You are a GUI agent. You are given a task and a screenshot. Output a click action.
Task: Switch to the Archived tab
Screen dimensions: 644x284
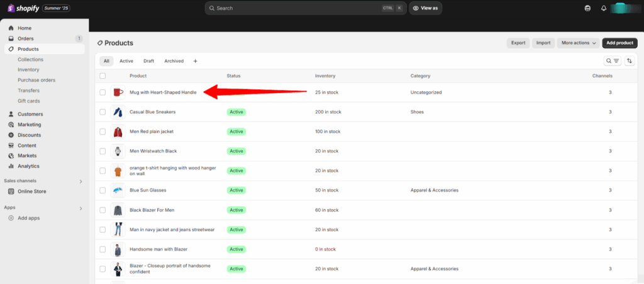tap(174, 61)
